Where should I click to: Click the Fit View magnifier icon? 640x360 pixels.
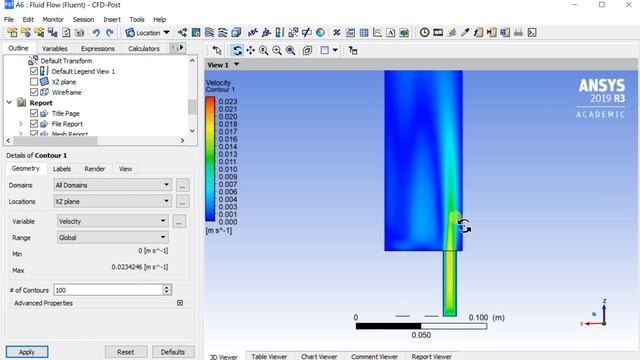tap(291, 50)
